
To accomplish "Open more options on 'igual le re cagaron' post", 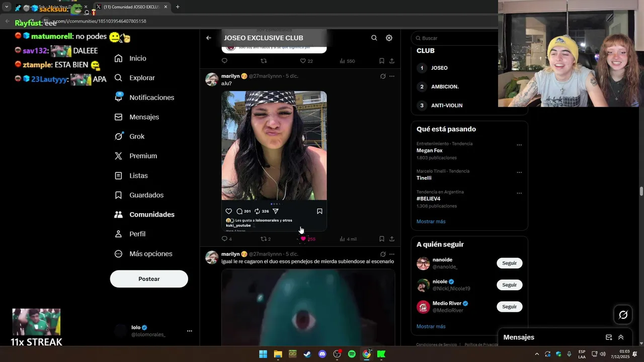I will [392, 254].
